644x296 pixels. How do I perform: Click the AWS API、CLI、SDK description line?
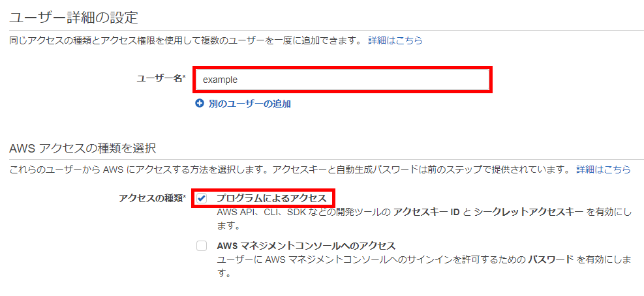(x=423, y=219)
